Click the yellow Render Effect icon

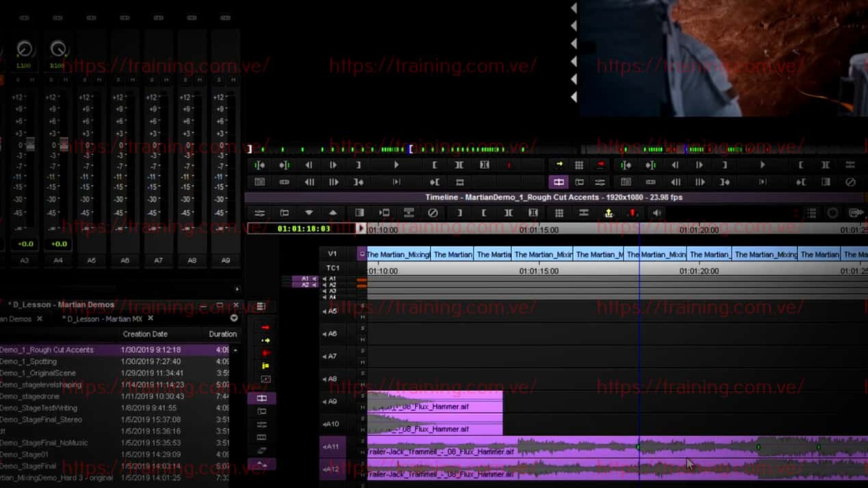607,213
